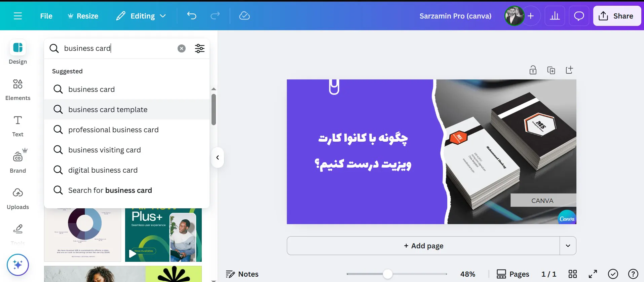
Task: Open the Pages view
Action: pyautogui.click(x=513, y=274)
